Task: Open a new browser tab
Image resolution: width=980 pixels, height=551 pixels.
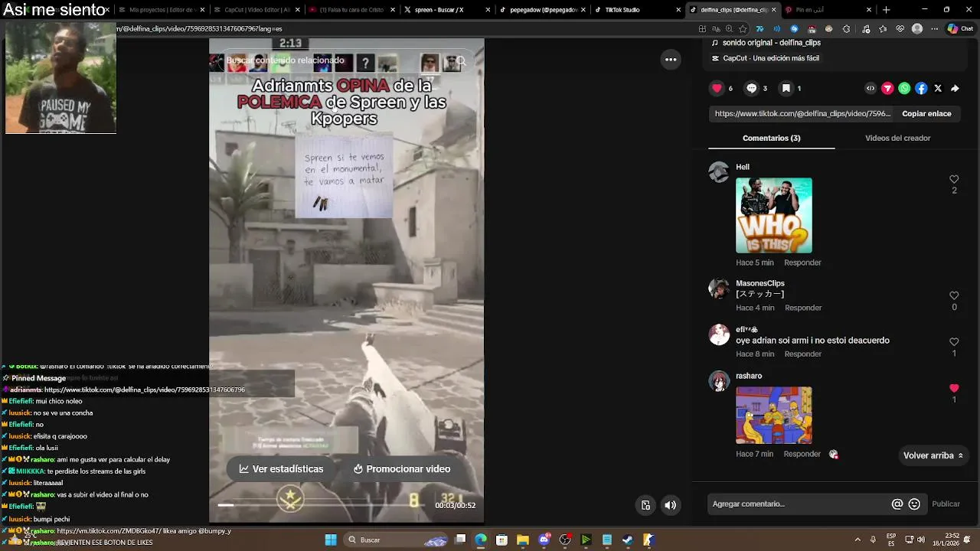Action: click(886, 10)
